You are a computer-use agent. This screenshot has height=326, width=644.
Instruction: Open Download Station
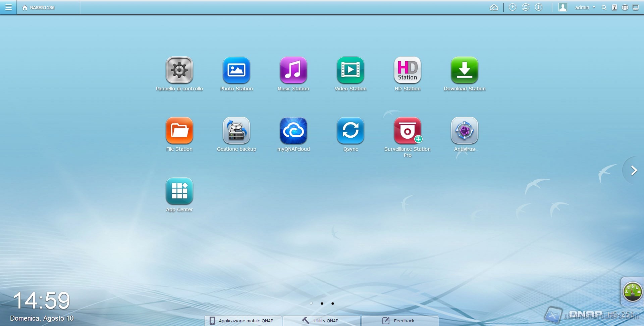[x=464, y=71]
